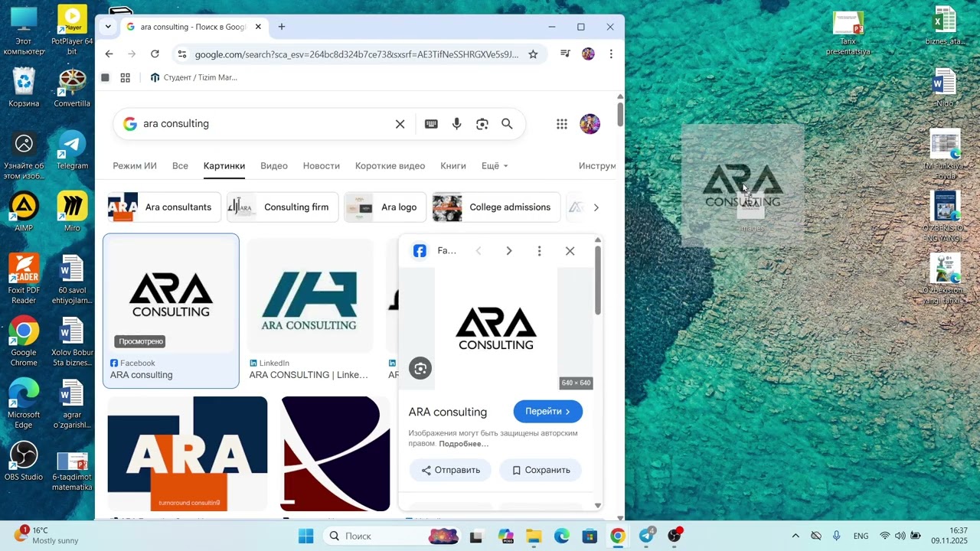Screen dimensions: 980x551
Task: Open Telegram from the taskbar
Action: (x=647, y=536)
